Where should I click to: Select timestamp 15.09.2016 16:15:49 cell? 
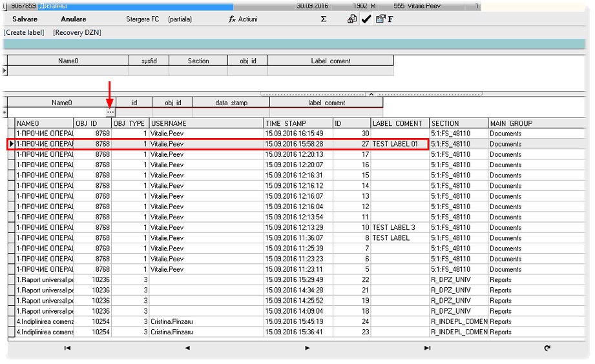point(298,134)
